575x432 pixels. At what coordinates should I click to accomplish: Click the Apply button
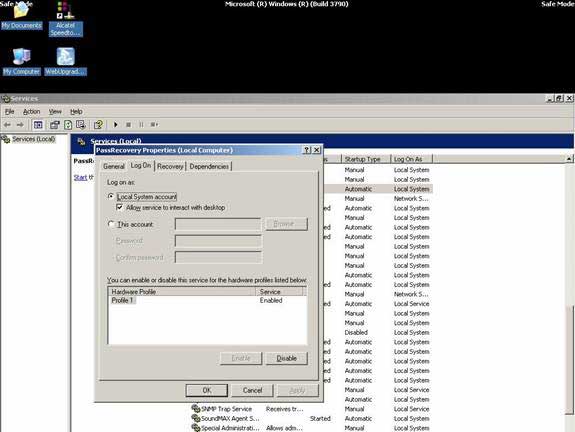297,390
